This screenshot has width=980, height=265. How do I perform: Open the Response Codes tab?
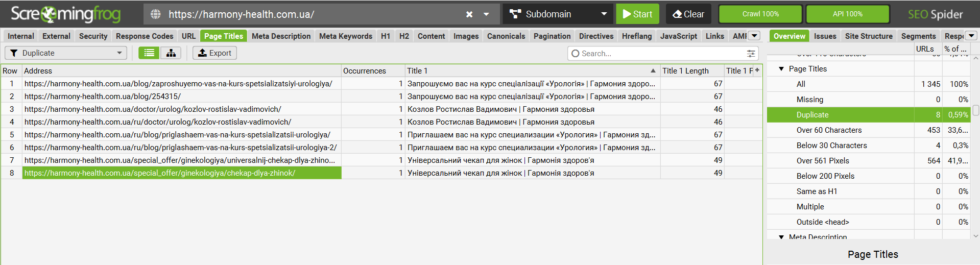(x=145, y=36)
